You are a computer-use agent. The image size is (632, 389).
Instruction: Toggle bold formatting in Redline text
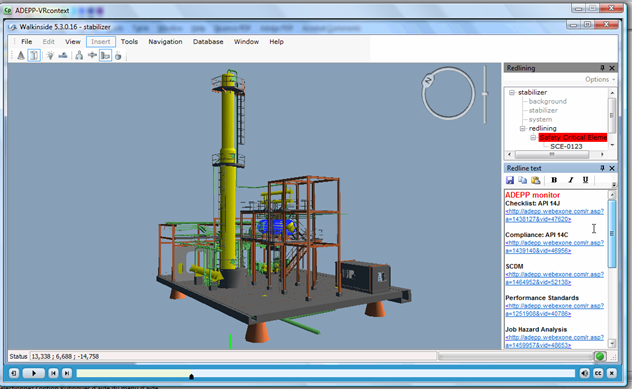[554, 180]
